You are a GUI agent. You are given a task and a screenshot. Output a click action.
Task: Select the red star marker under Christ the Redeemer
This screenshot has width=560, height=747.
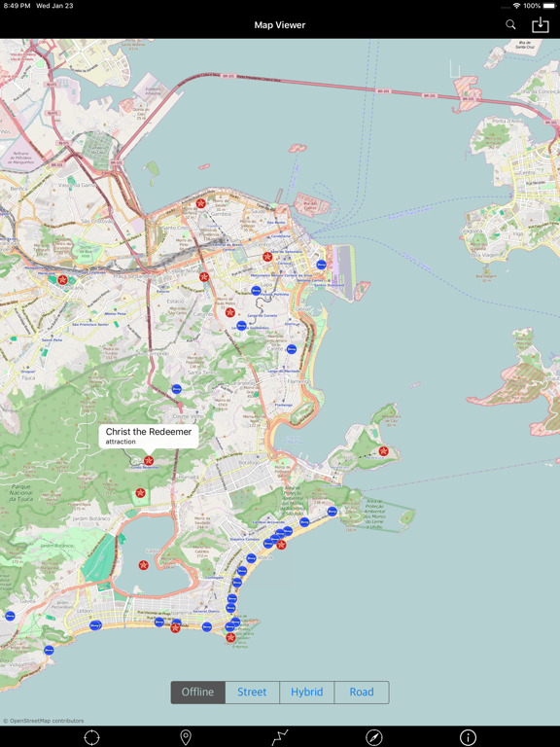(x=149, y=461)
